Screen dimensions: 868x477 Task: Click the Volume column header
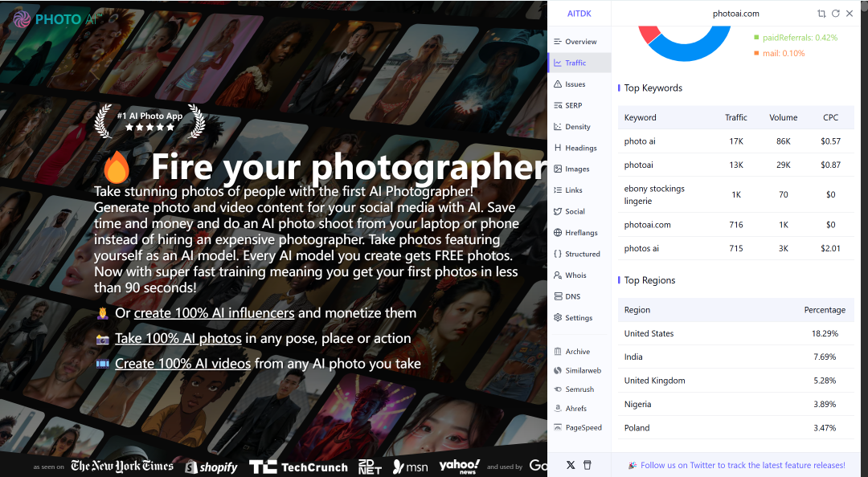point(784,117)
